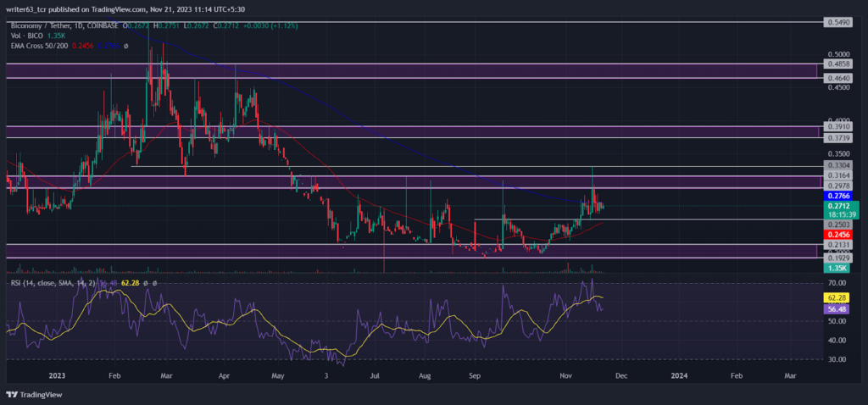Click the 30.00 RSI scale label
This screenshot has width=868, height=405.
point(836,359)
